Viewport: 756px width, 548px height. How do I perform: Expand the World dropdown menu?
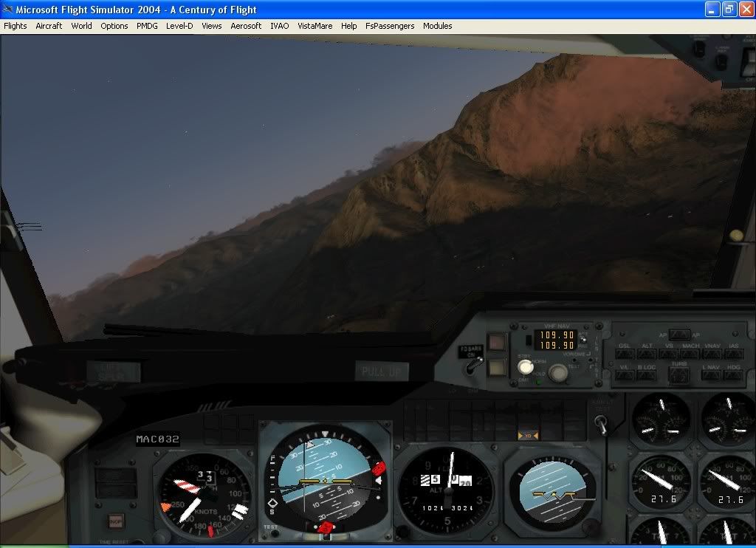coord(81,26)
